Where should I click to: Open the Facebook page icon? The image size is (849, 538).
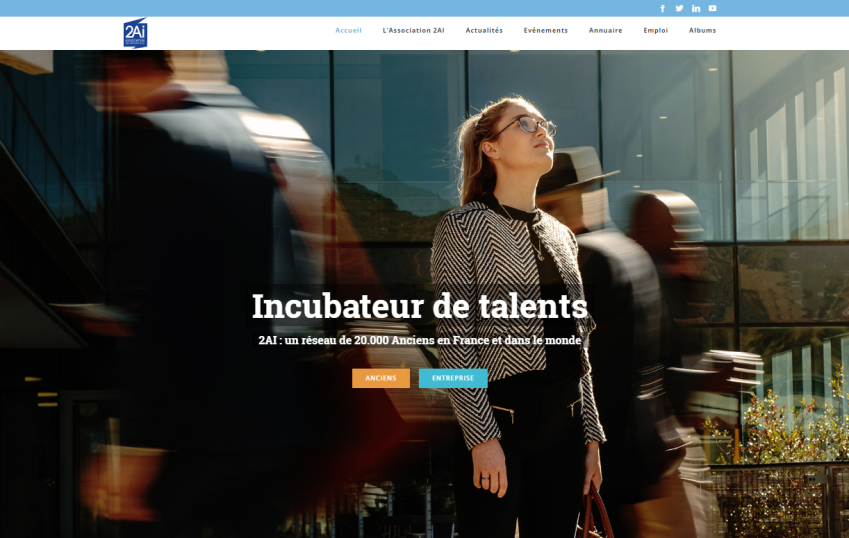click(x=662, y=8)
